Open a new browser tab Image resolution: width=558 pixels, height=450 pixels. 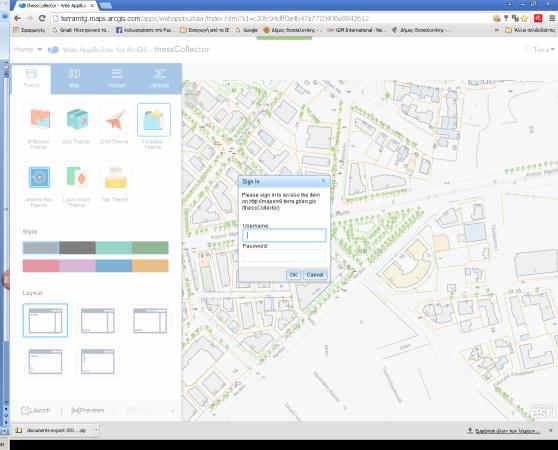[106, 5]
